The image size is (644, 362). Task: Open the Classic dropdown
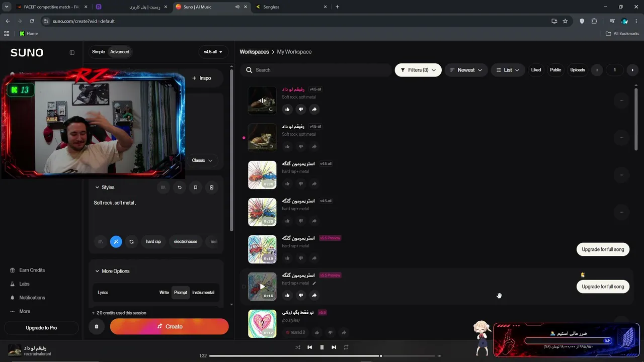[x=202, y=160]
